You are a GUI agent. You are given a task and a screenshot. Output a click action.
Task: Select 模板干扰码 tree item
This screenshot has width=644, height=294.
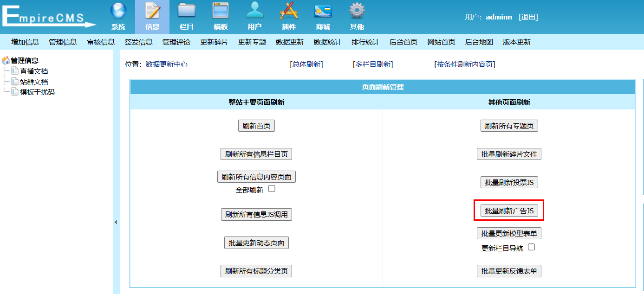37,92
